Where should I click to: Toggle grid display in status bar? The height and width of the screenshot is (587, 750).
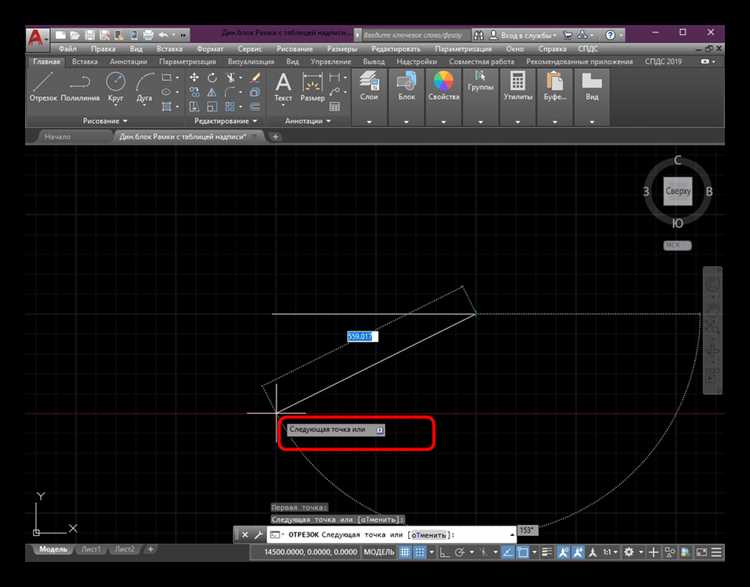pos(405,552)
